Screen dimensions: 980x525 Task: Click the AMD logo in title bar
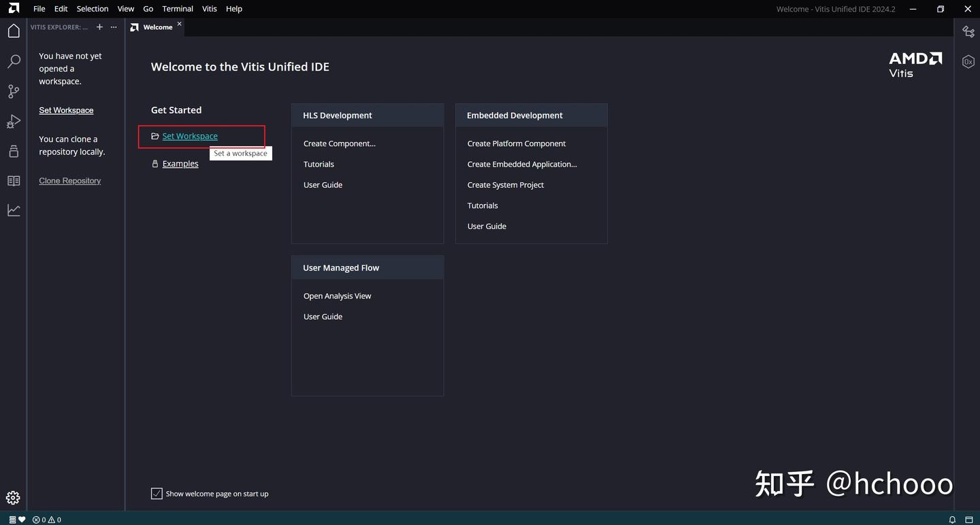click(x=14, y=8)
